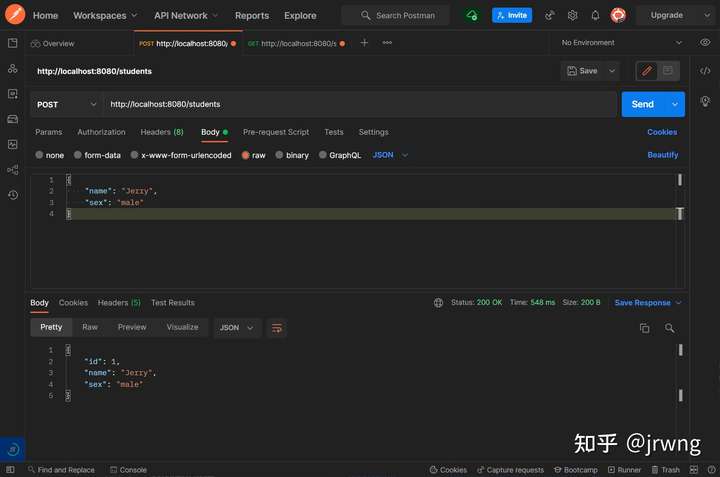Viewport: 720px width, 477px height.
Task: Copy the response body with copy icon
Action: 645,328
